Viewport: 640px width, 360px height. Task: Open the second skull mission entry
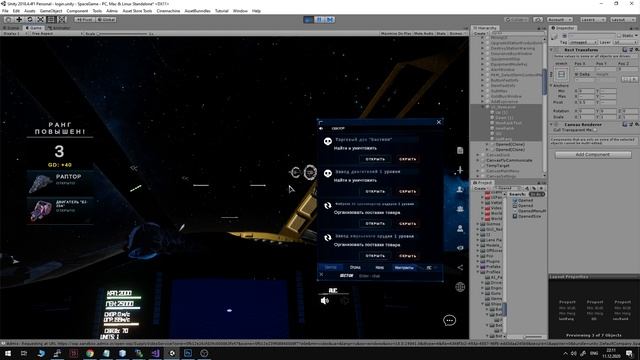coord(375,191)
